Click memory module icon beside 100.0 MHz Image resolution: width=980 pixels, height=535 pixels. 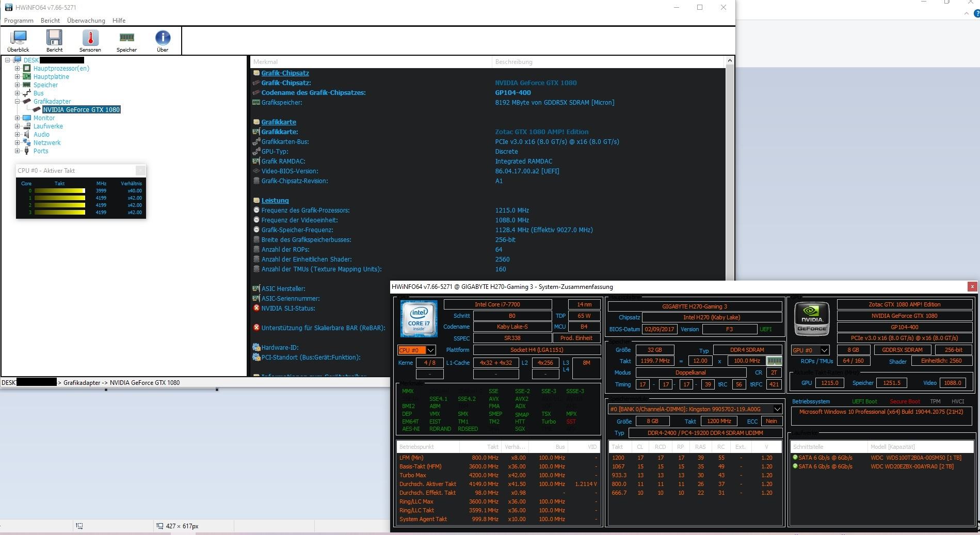point(774,361)
